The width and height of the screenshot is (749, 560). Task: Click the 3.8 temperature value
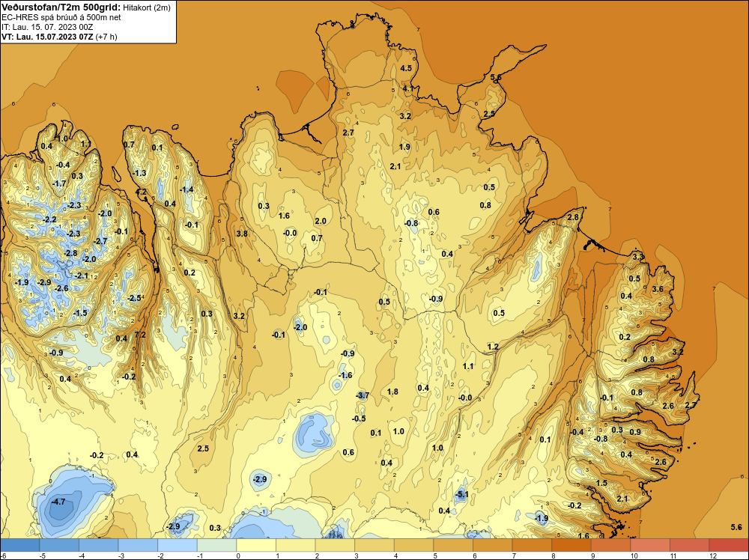[242, 234]
